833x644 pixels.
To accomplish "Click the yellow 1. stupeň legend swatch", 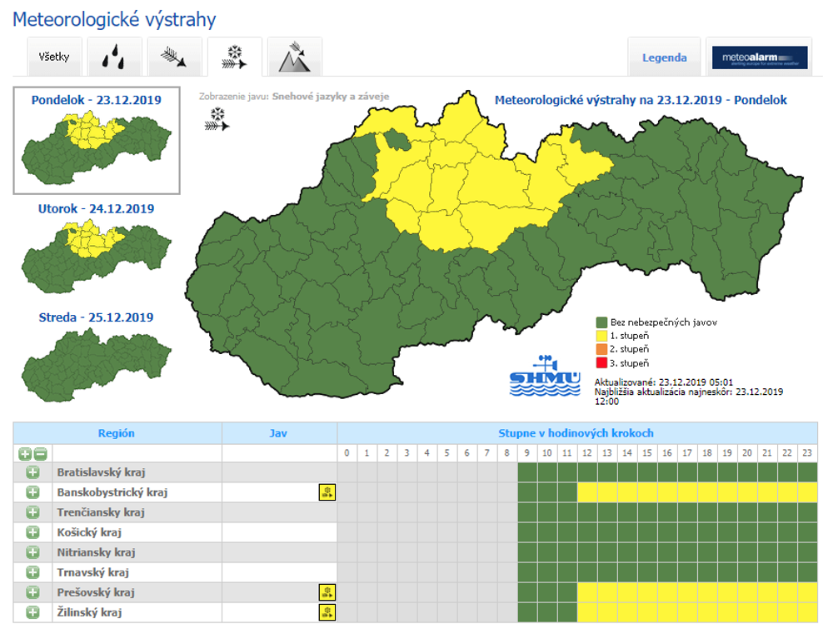I will click(601, 336).
